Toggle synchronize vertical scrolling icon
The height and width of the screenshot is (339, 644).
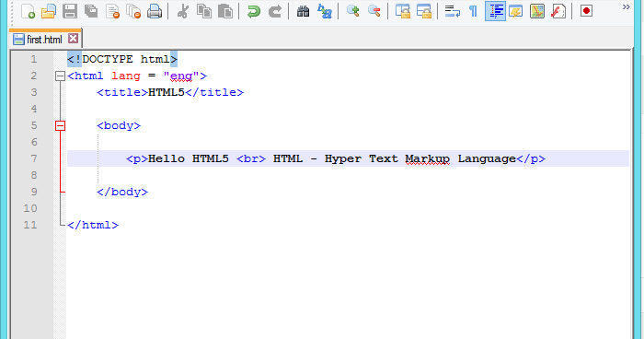(x=403, y=11)
